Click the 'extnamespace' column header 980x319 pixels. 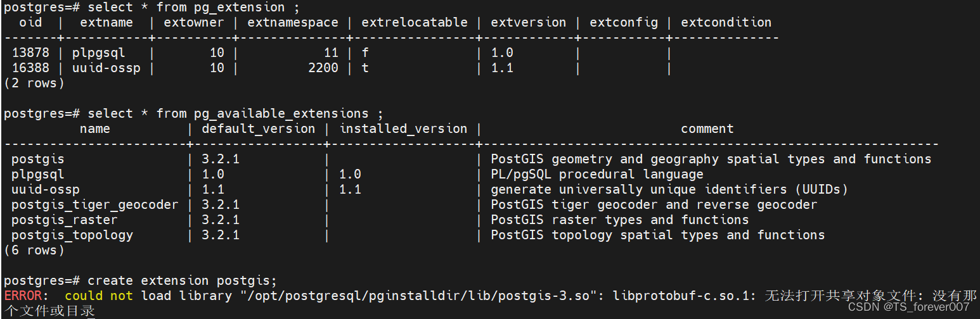click(293, 23)
